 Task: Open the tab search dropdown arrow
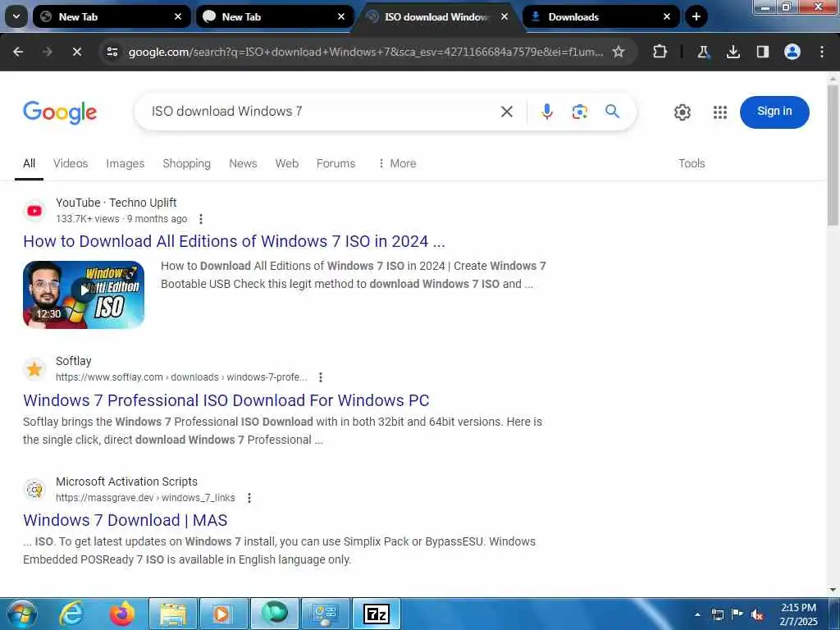(16, 16)
